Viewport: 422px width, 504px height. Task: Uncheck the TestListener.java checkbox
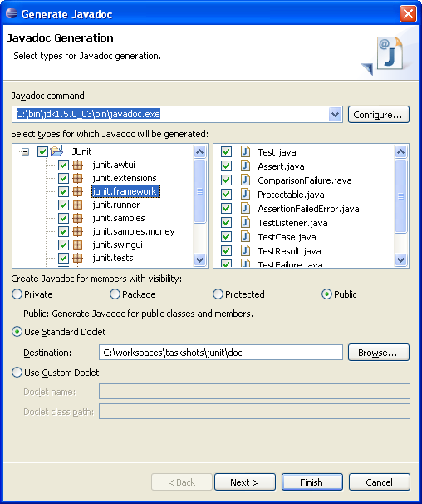pyautogui.click(x=227, y=222)
